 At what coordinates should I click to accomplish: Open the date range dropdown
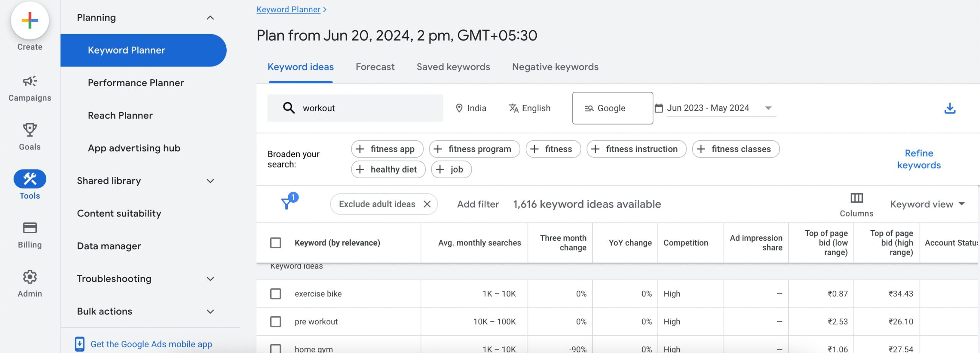tap(721, 108)
